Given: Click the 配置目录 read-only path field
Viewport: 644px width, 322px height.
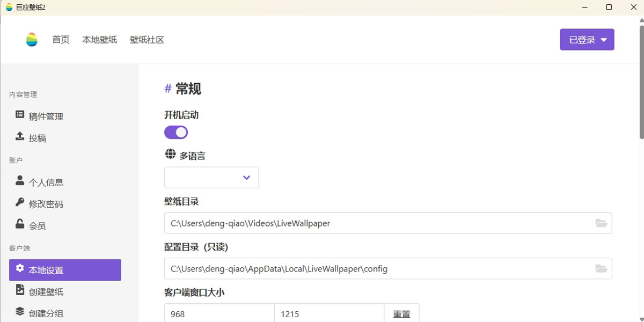Looking at the screenshot, I should [x=388, y=269].
